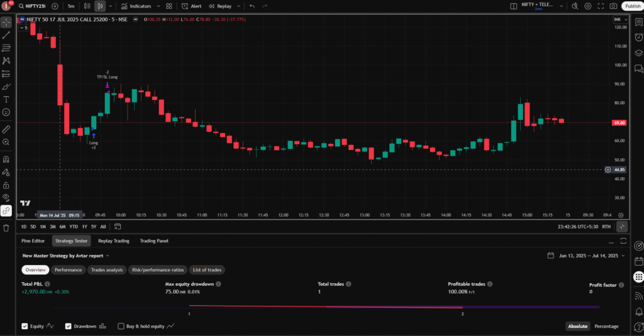Open indicator templates grid icon
The height and width of the screenshot is (336, 644).
169,6
